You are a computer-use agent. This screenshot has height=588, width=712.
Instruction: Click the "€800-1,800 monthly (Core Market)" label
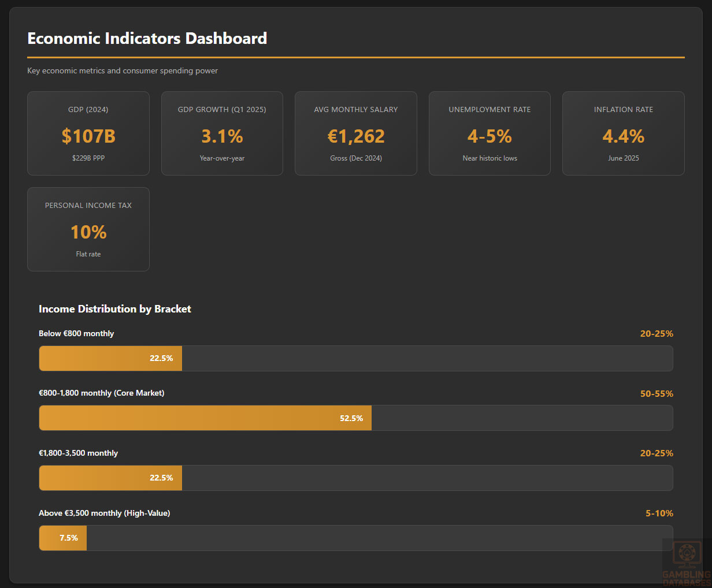coord(102,393)
